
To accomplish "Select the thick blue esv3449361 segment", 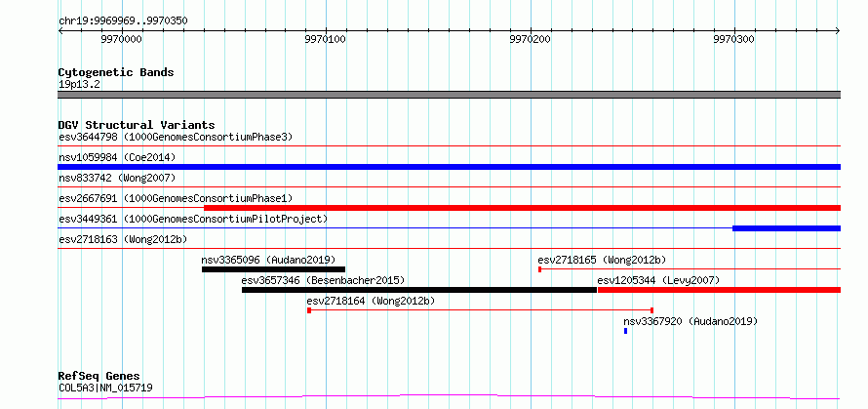I will [x=787, y=228].
